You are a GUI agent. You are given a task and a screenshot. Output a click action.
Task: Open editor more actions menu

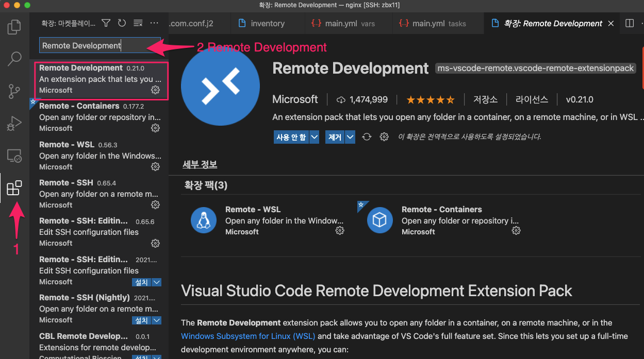pyautogui.click(x=643, y=23)
